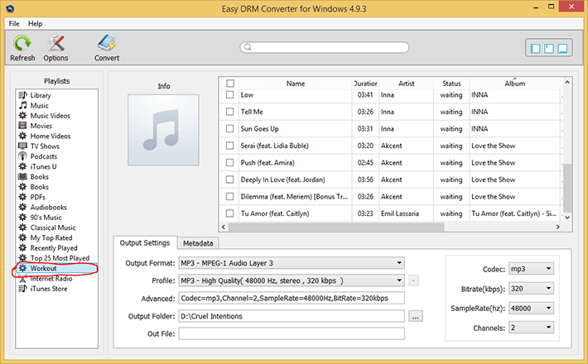Click the Library playlist icon
Viewport: 588px width, 364px height.
[x=23, y=95]
